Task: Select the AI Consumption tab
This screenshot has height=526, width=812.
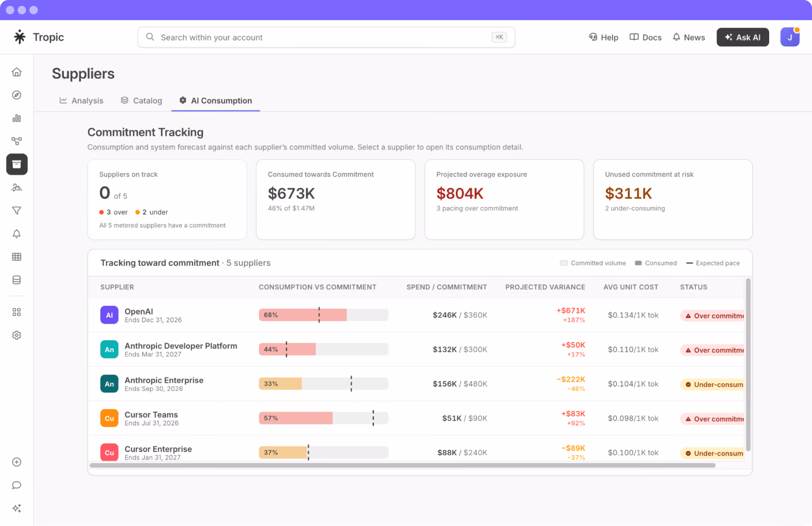Action: click(x=216, y=101)
